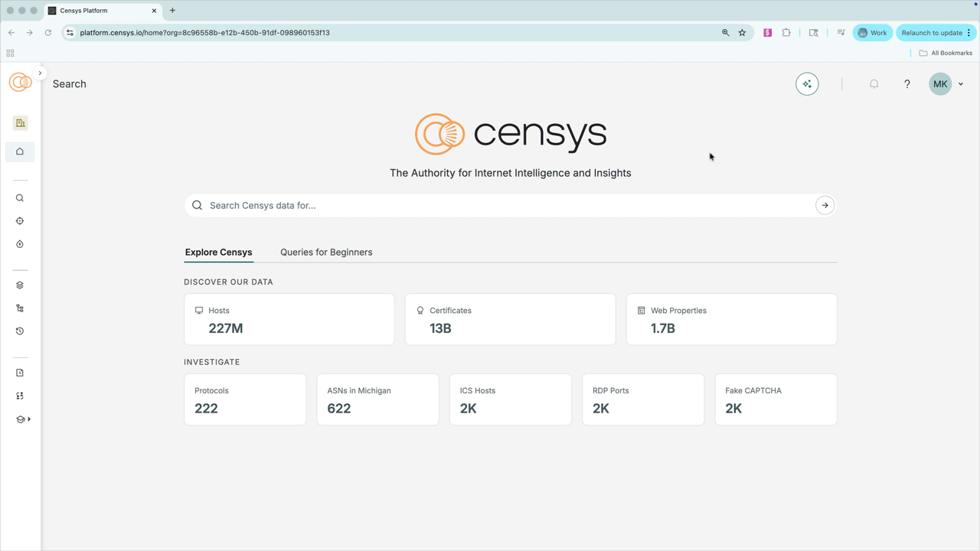Click Relaunch to update button
This screenshot has height=551, width=980.
pyautogui.click(x=932, y=33)
